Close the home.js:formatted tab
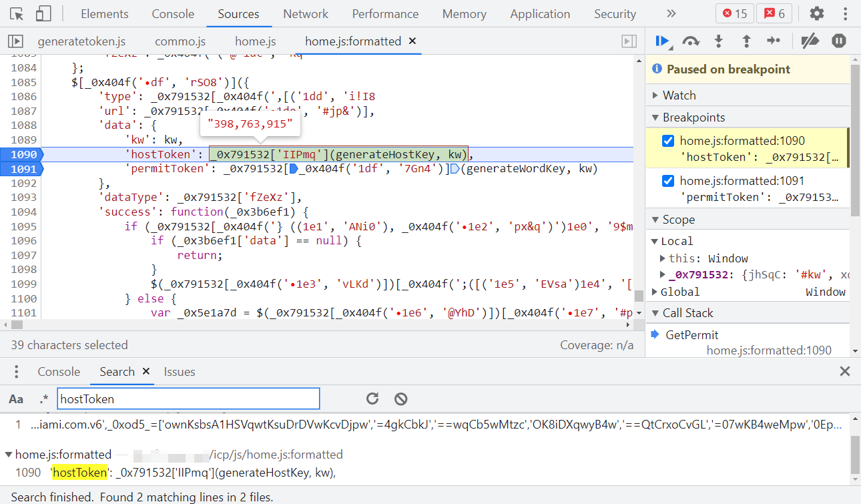Viewport: 861px width, 504px height. (x=412, y=41)
